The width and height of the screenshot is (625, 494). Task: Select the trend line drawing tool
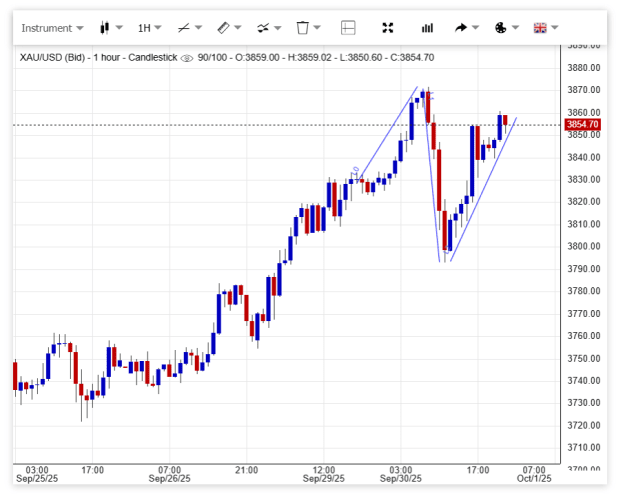coord(184,28)
